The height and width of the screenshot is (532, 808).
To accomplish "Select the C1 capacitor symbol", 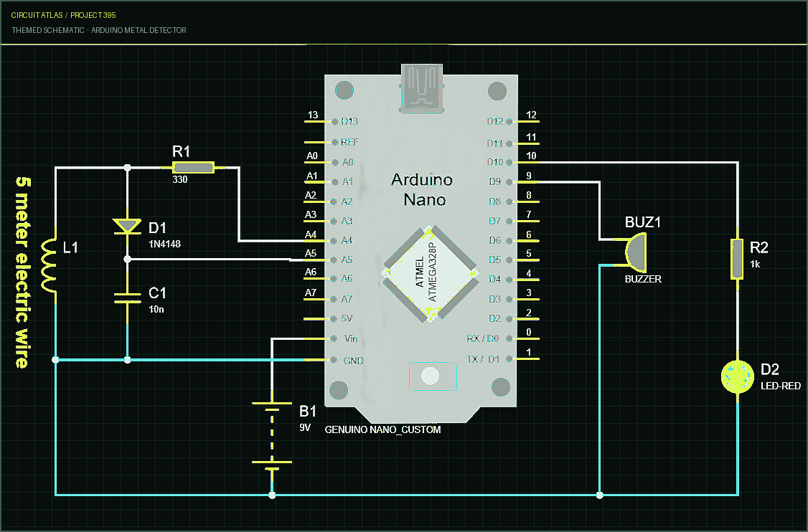I will pos(127,298).
